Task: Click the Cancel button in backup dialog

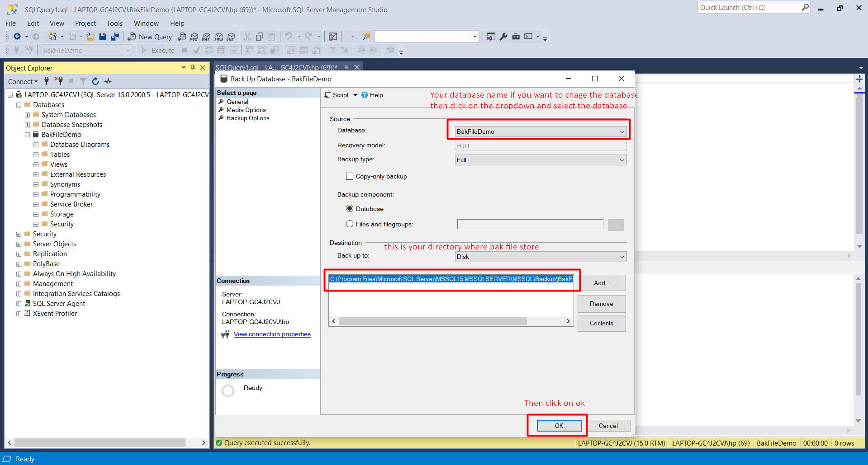Action: point(608,426)
